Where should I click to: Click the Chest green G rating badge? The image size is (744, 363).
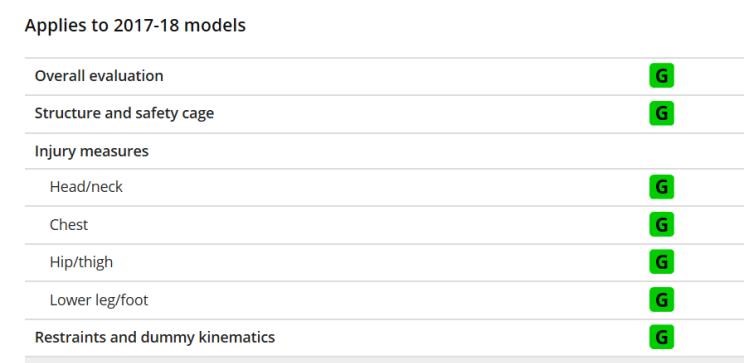[661, 224]
